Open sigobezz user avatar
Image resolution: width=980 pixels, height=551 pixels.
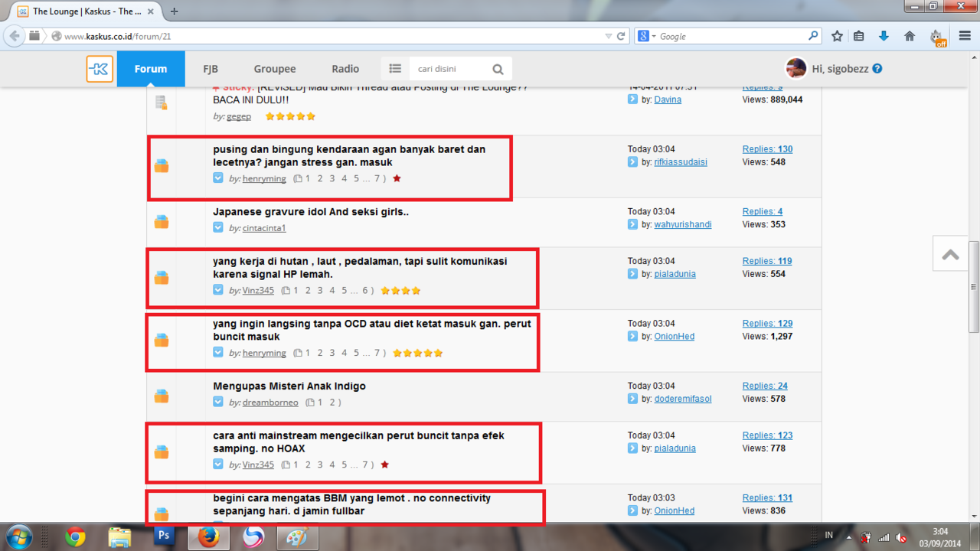(796, 68)
